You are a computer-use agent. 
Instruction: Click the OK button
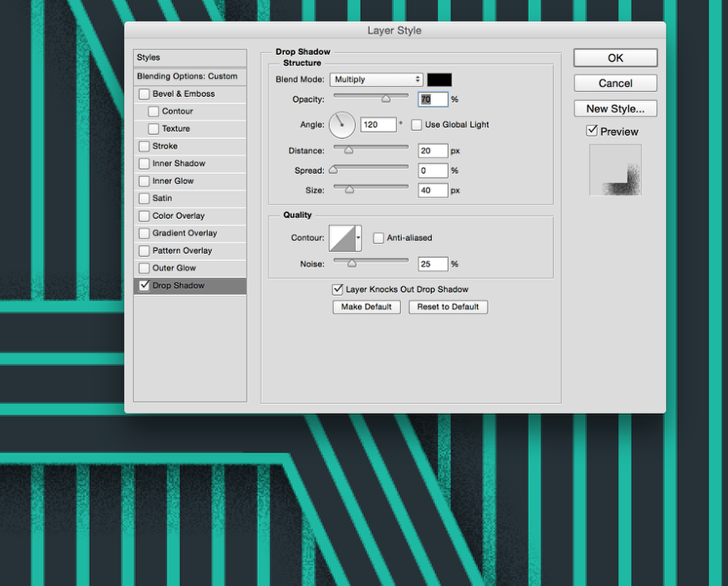click(616, 58)
